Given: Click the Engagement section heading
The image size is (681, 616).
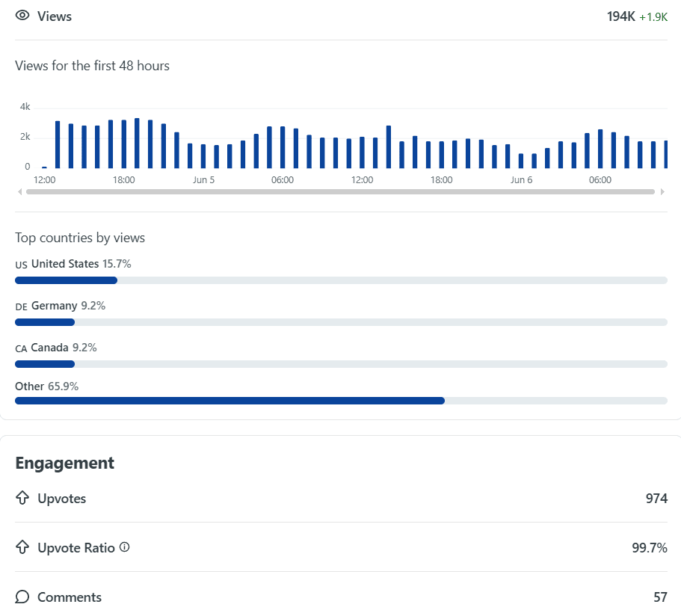Looking at the screenshot, I should (x=65, y=463).
